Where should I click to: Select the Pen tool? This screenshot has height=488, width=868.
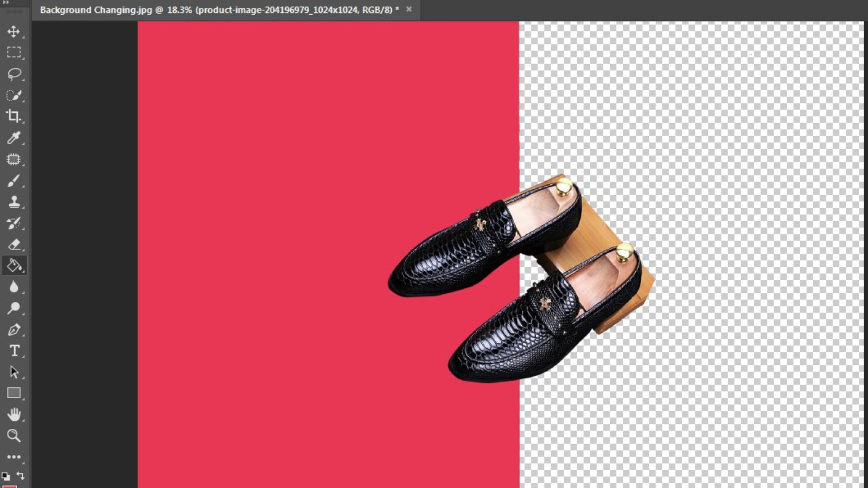[x=14, y=330]
